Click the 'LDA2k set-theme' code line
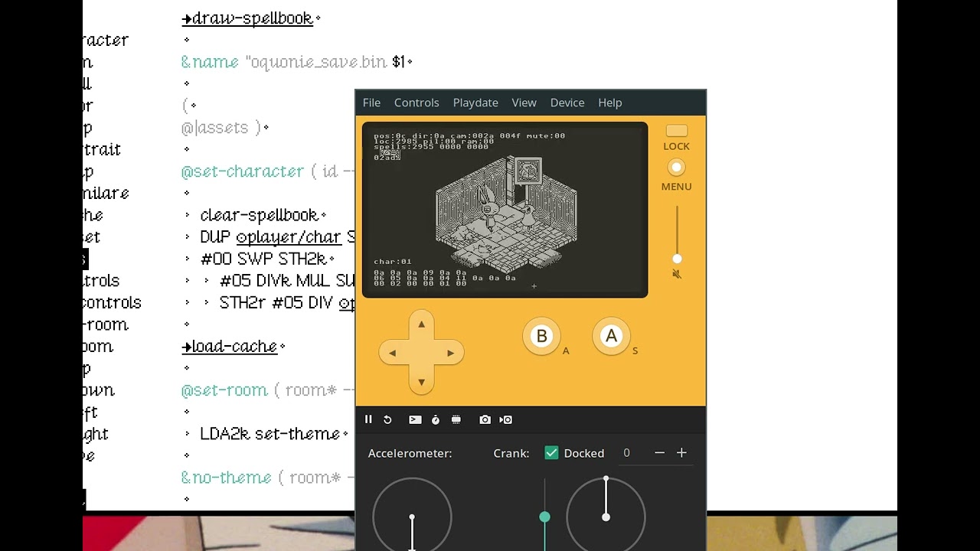 [x=269, y=434]
